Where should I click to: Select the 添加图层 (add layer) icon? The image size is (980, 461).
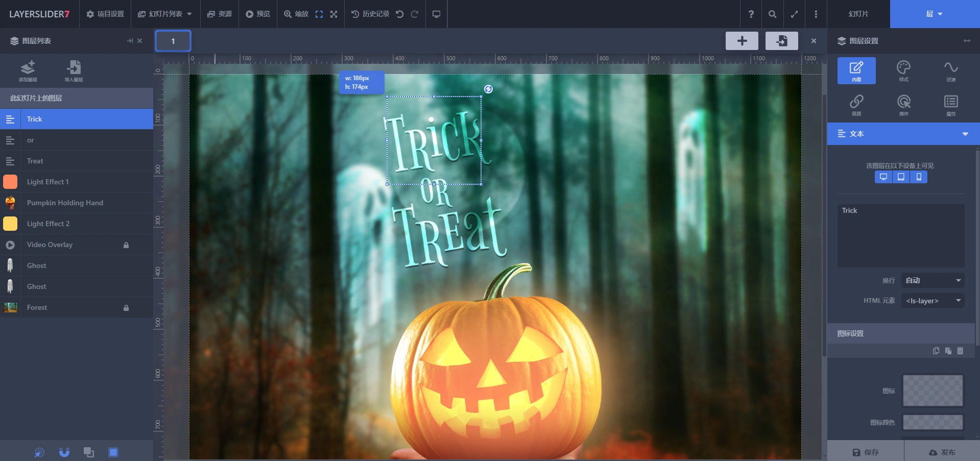pyautogui.click(x=29, y=70)
